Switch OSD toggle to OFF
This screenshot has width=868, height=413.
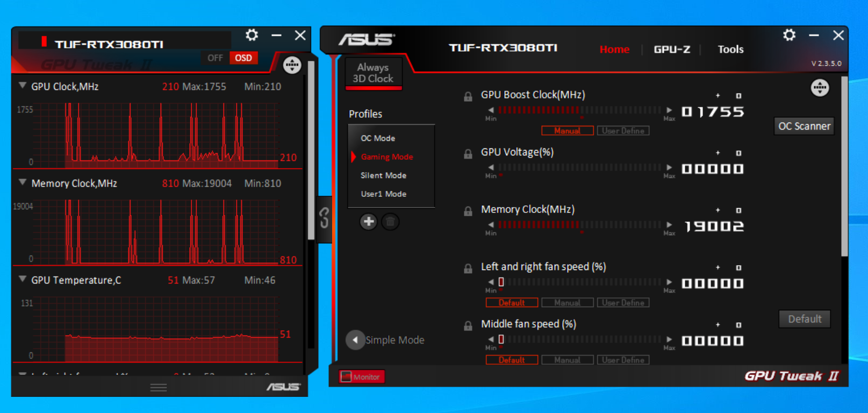pos(215,58)
